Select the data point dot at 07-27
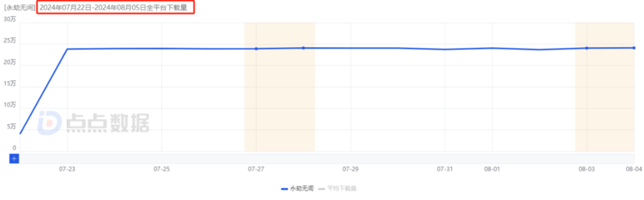The width and height of the screenshot is (644, 200). pyautogui.click(x=256, y=48)
